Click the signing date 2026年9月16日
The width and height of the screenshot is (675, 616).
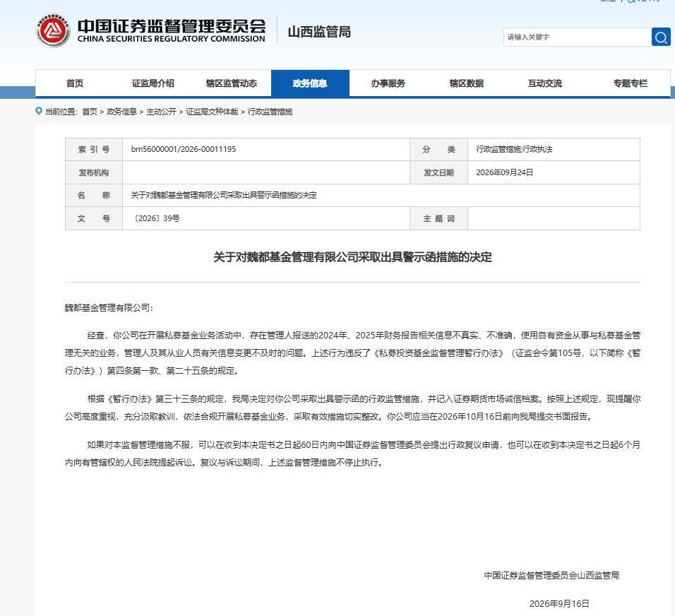(x=559, y=603)
